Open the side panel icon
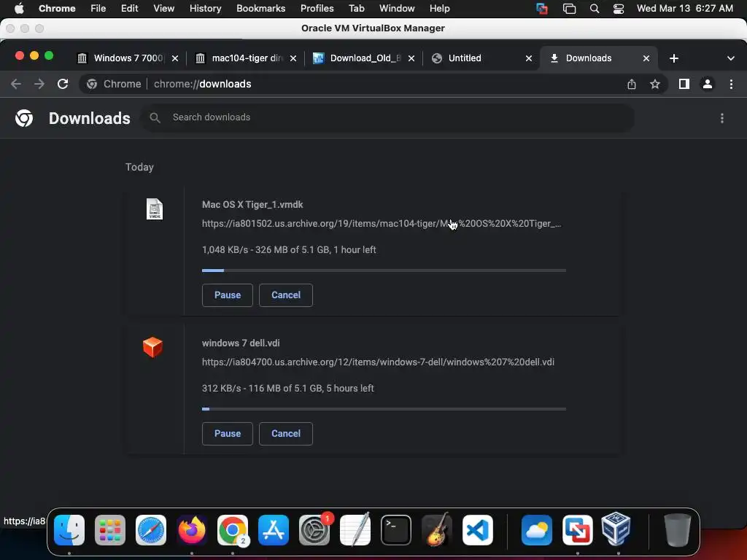The height and width of the screenshot is (560, 747). [x=684, y=85]
